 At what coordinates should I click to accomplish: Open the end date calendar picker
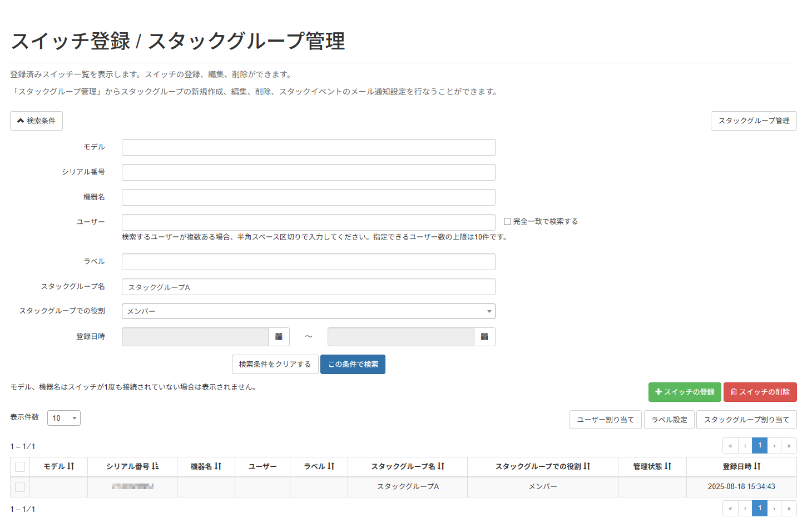click(x=484, y=336)
